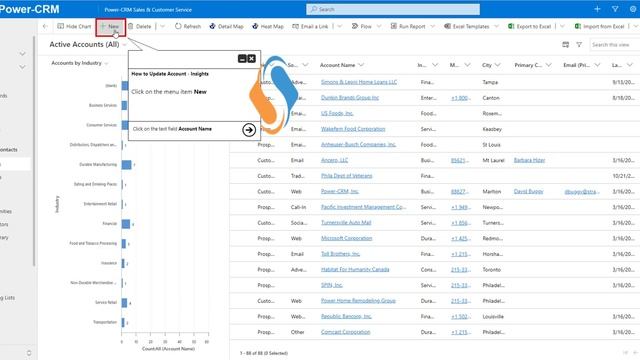This screenshot has width=640, height=360.
Task: Click the Run Report icon
Action: (x=393, y=27)
